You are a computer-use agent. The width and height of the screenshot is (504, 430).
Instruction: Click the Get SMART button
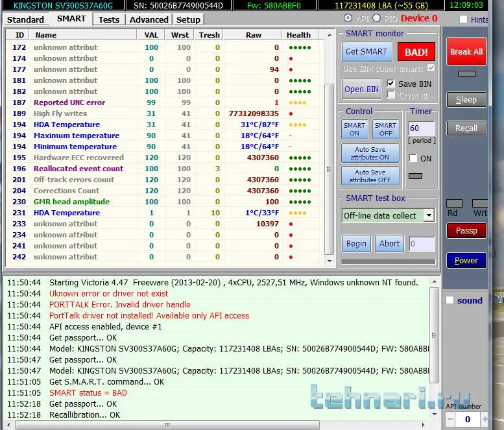point(366,51)
